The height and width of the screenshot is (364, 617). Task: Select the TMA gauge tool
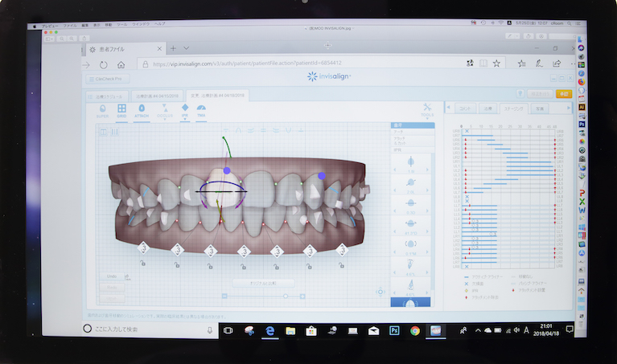tap(201, 110)
